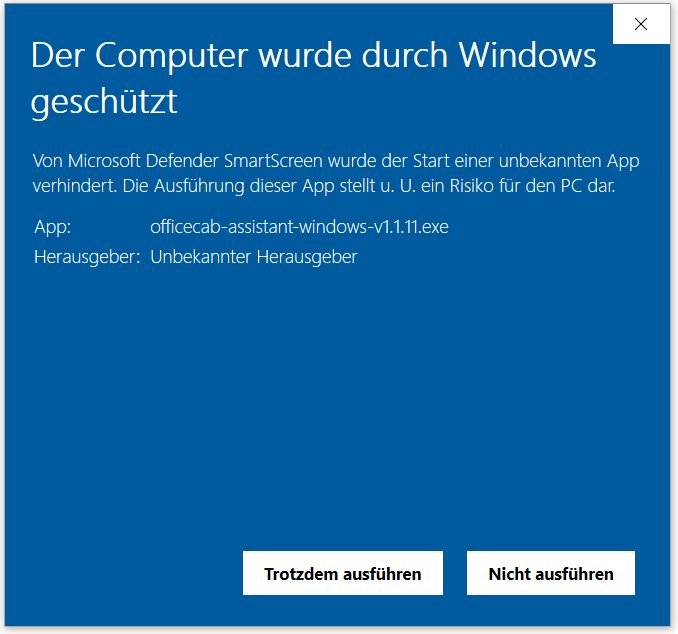Click the warning line mentioning 'Risiko für den PC'

tap(324, 186)
